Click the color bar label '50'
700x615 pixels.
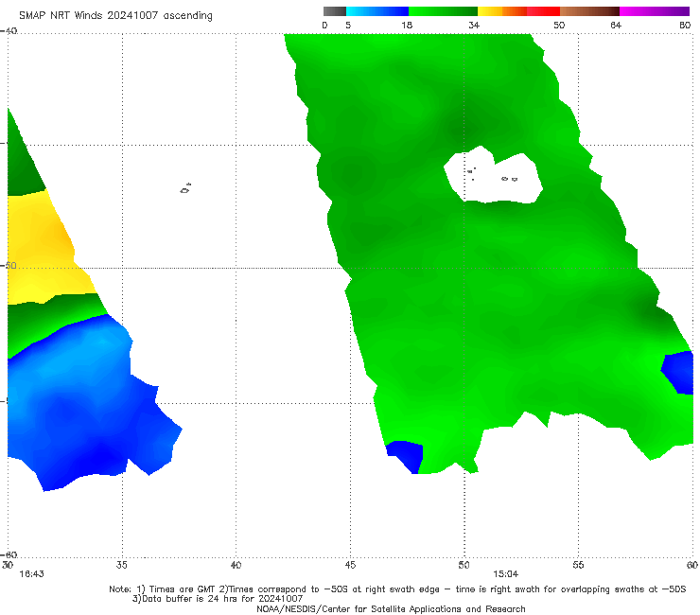point(559,25)
